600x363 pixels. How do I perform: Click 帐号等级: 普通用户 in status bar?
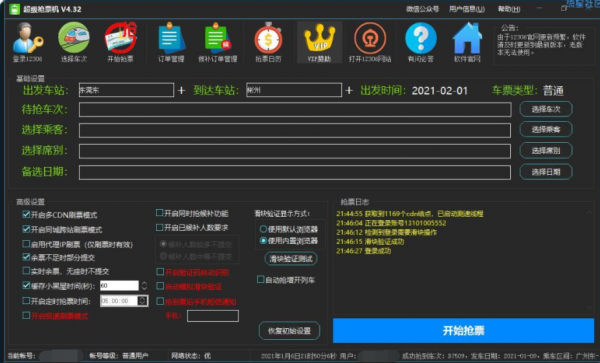click(119, 356)
